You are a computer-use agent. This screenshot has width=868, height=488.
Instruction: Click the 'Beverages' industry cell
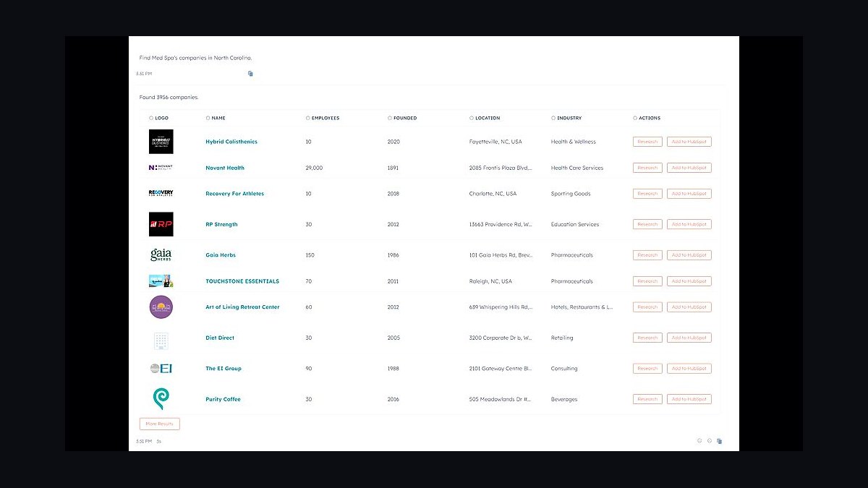(x=564, y=399)
